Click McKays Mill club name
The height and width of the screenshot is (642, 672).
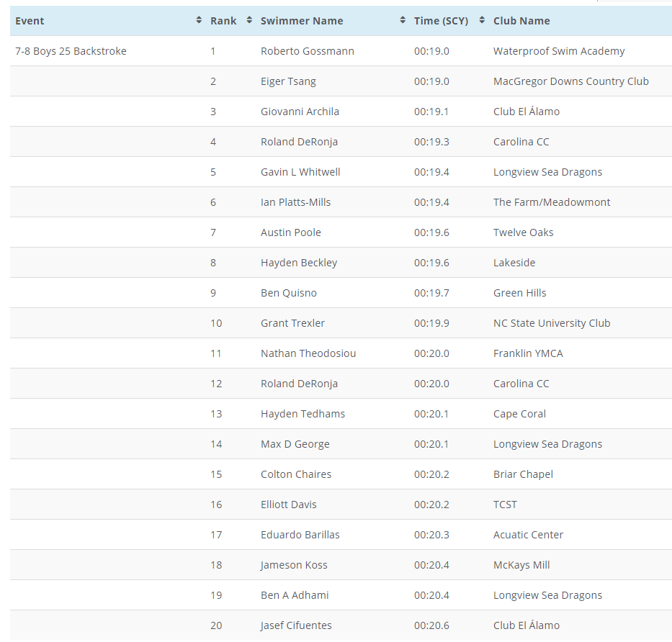tap(521, 565)
